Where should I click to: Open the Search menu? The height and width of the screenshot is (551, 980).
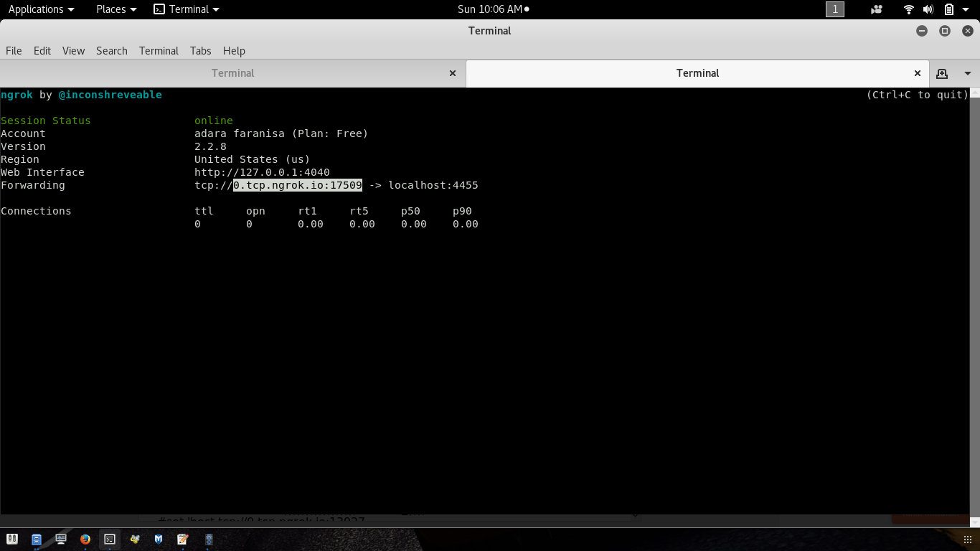pyautogui.click(x=112, y=50)
